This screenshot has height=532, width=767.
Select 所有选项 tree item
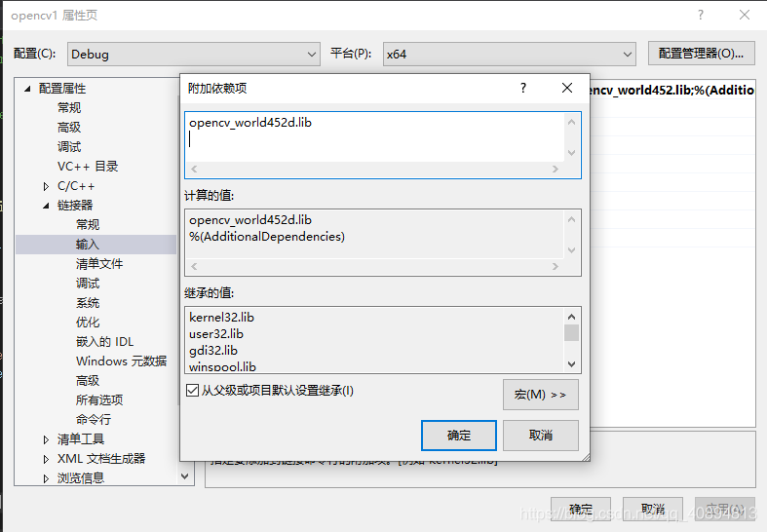click(99, 400)
